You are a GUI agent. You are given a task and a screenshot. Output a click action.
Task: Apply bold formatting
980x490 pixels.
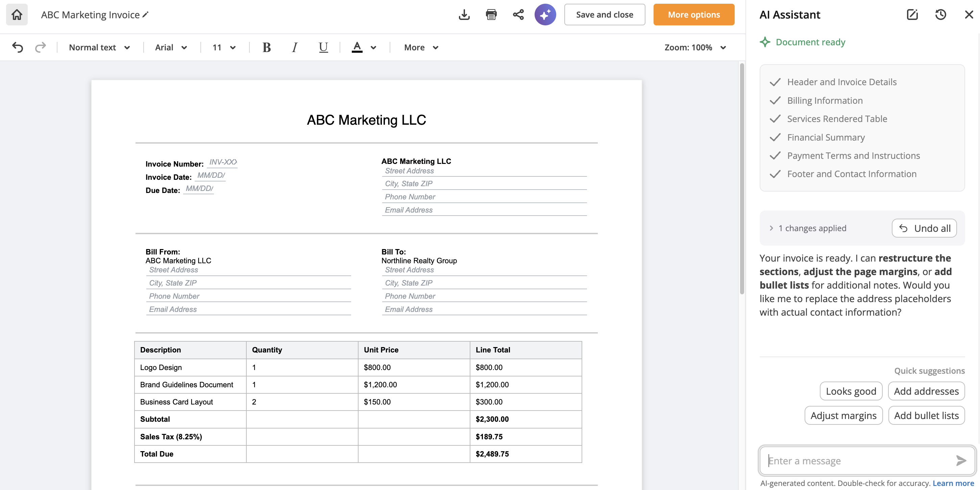pyautogui.click(x=266, y=47)
